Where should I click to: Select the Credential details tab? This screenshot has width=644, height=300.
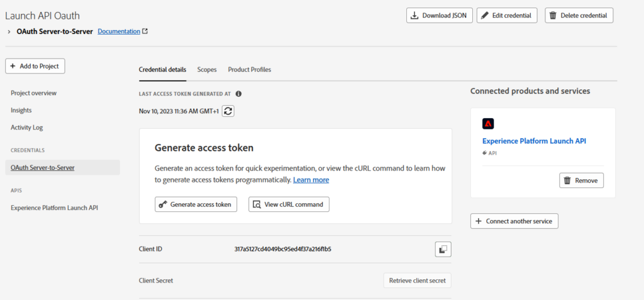[162, 69]
